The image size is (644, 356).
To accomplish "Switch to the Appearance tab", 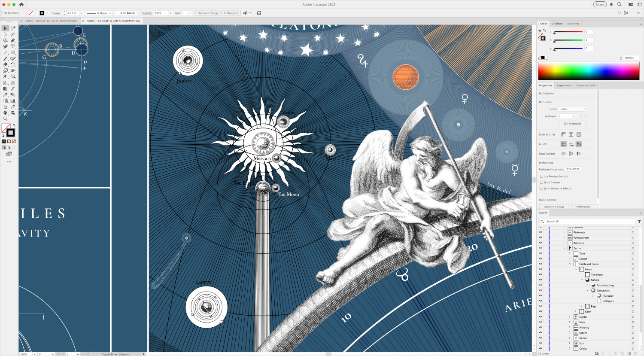I will pos(564,85).
